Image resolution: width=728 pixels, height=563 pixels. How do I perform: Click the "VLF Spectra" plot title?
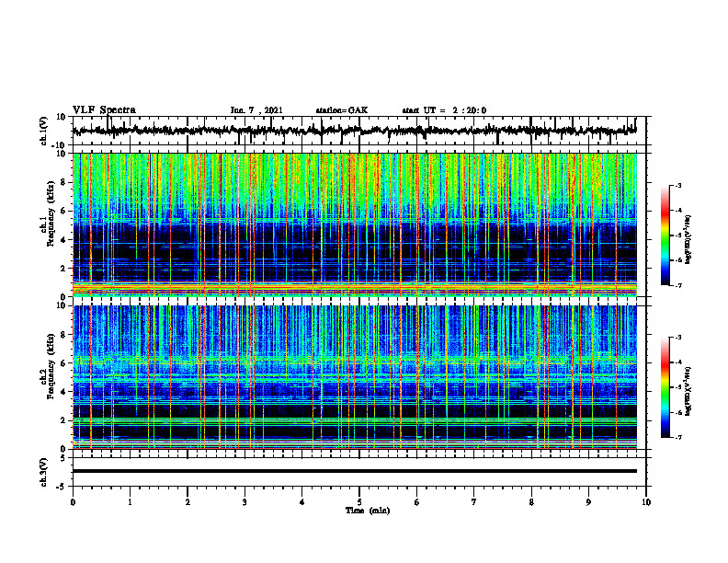[x=104, y=110]
